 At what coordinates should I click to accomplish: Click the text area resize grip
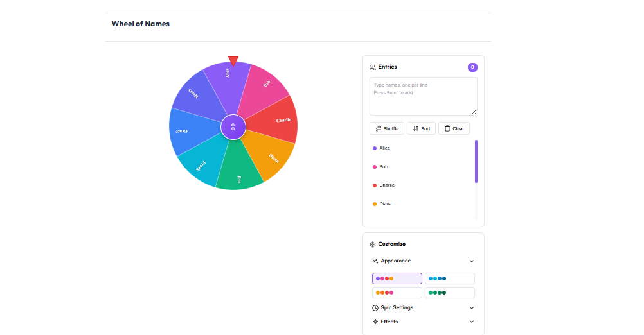[474, 112]
